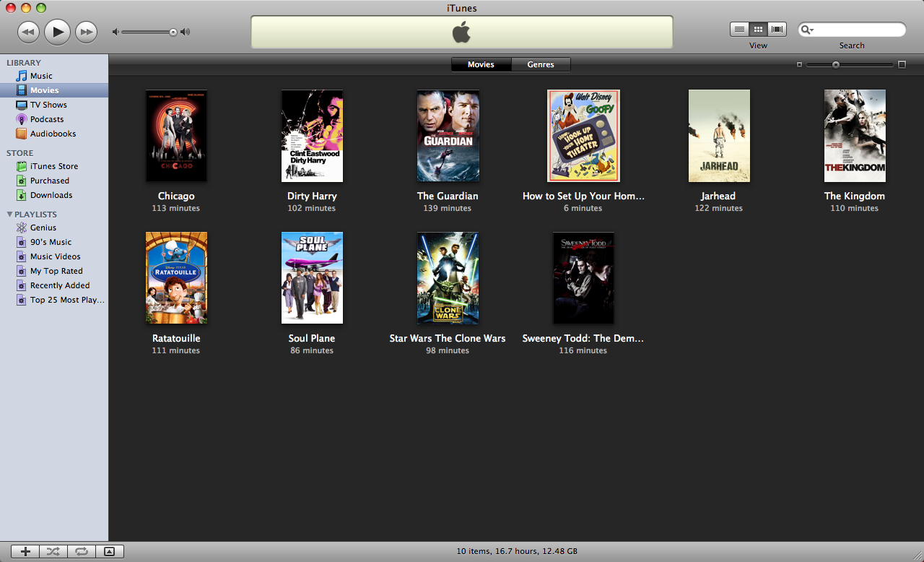Viewport: 924px width, 562px height.
Task: Open the Audiobooks icon
Action: (x=22, y=134)
